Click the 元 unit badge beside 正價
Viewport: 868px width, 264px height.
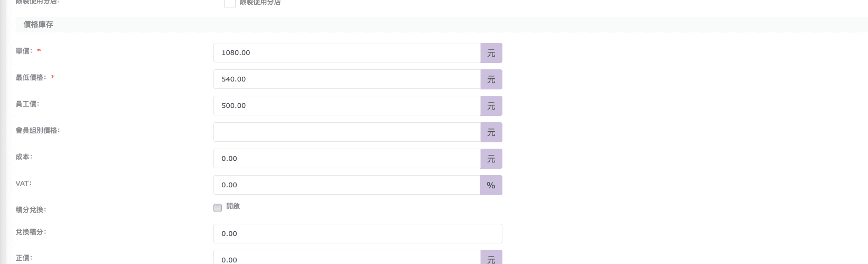(491, 259)
